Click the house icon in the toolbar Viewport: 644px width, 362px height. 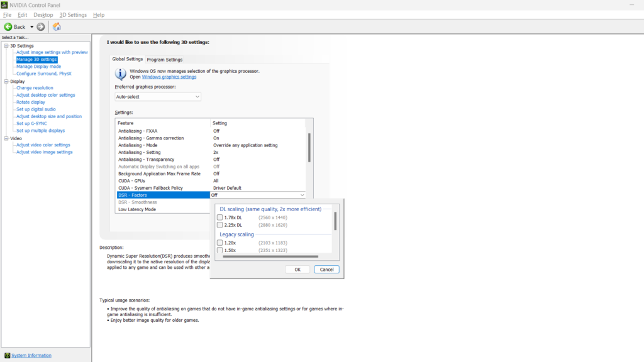pyautogui.click(x=56, y=26)
